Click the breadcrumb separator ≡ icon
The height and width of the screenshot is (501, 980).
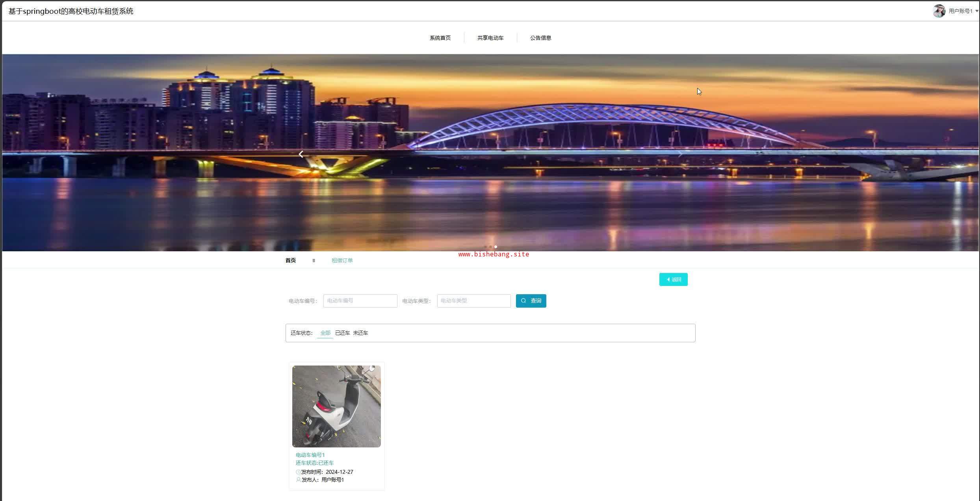pos(314,260)
